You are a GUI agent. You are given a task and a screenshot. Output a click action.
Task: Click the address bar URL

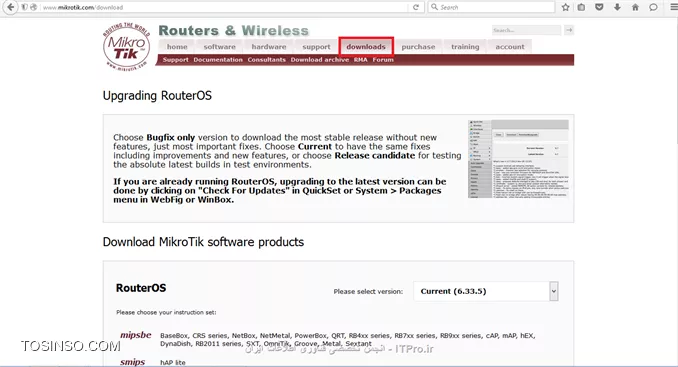click(83, 7)
